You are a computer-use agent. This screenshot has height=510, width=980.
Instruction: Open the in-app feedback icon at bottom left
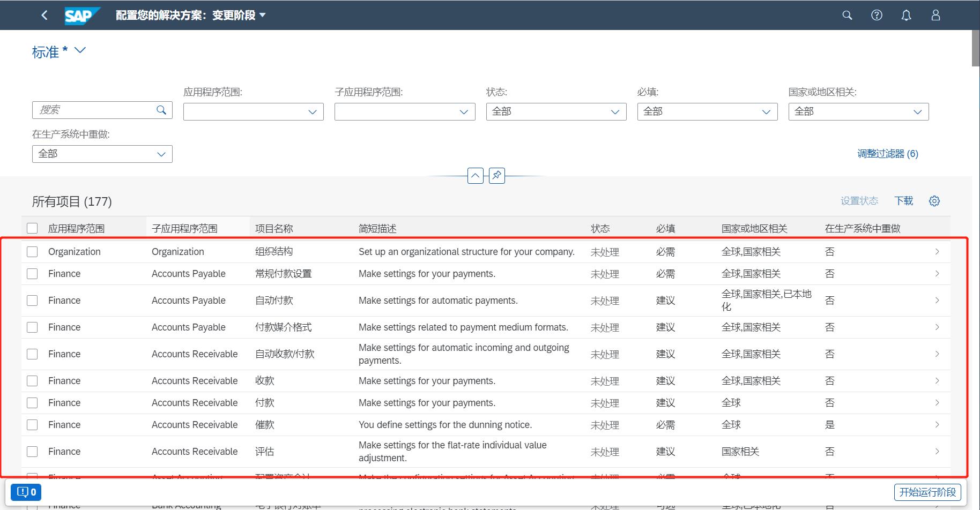click(25, 491)
